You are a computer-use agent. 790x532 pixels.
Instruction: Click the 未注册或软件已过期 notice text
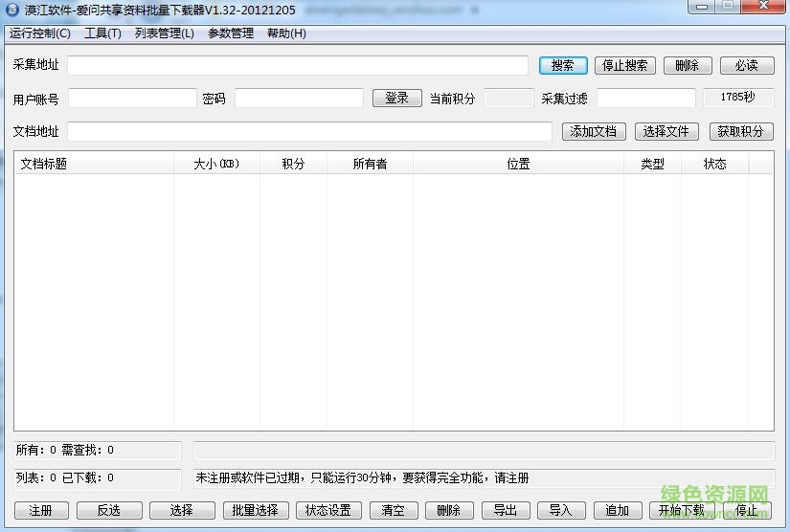[362, 477]
